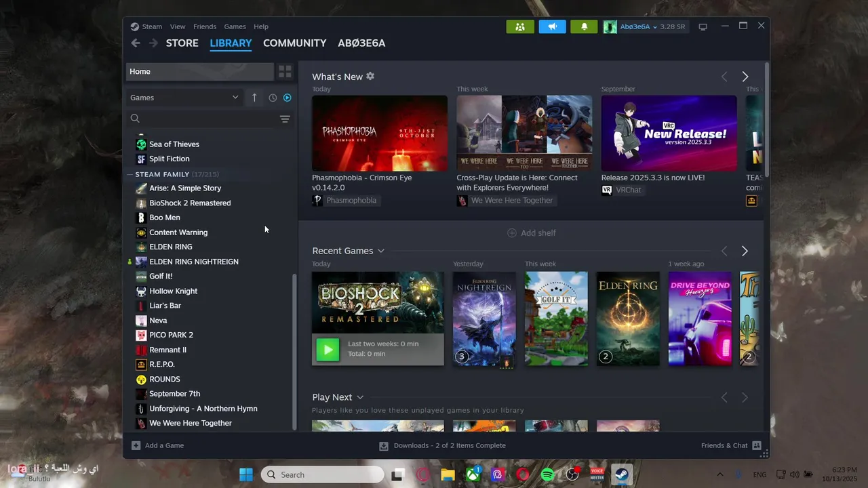The image size is (868, 488).
Task: Click the Big Picture mode monitor icon
Action: pyautogui.click(x=703, y=27)
